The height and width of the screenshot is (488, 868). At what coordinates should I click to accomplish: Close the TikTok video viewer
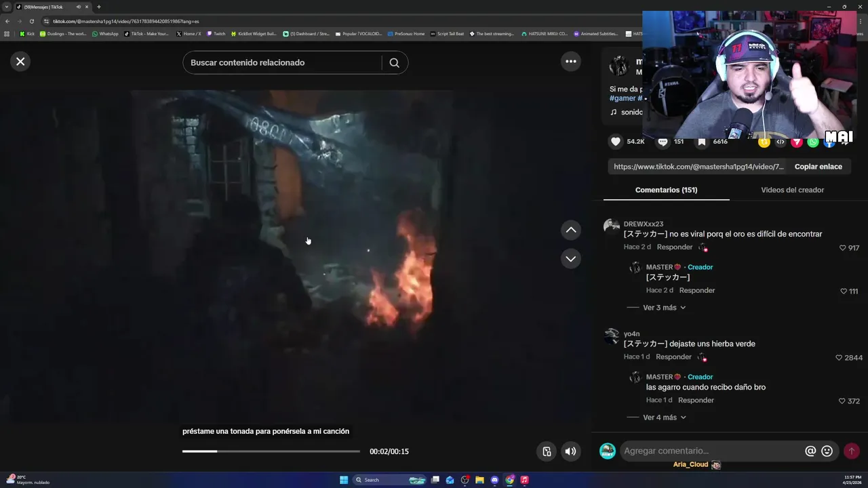tap(20, 62)
